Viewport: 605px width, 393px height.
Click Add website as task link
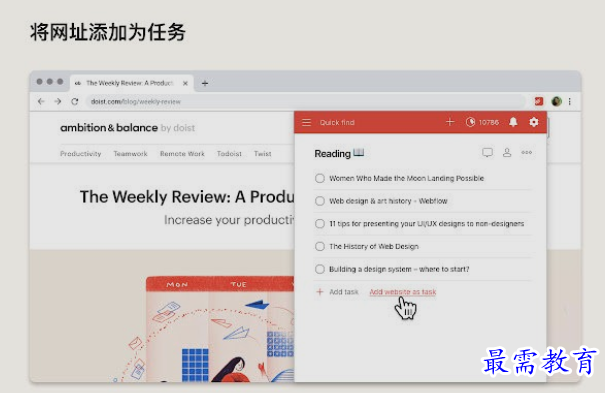(x=403, y=292)
